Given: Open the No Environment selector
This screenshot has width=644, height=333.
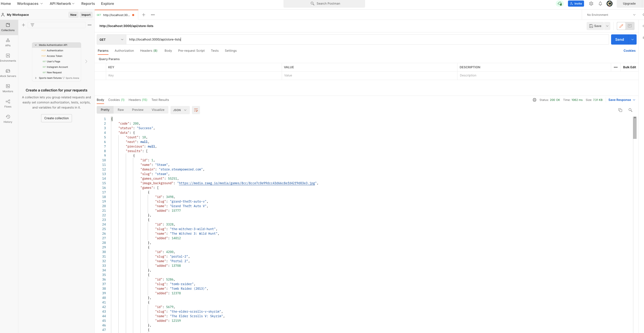Looking at the screenshot, I should pos(611,15).
